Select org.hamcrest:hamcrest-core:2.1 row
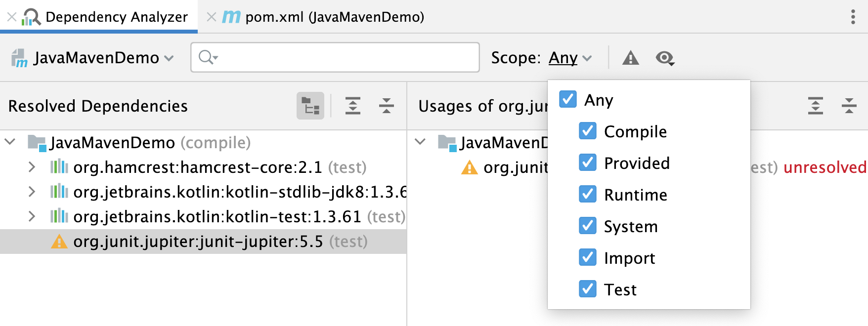 (203, 167)
